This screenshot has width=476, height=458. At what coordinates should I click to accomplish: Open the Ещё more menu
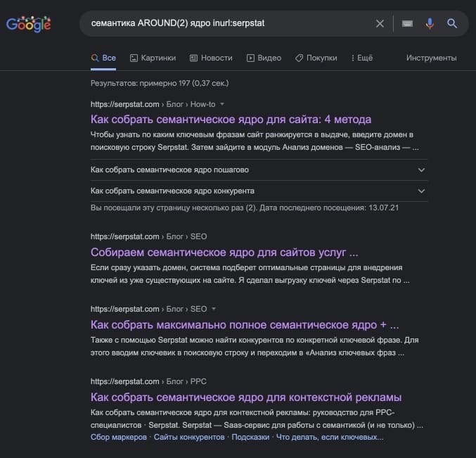362,58
